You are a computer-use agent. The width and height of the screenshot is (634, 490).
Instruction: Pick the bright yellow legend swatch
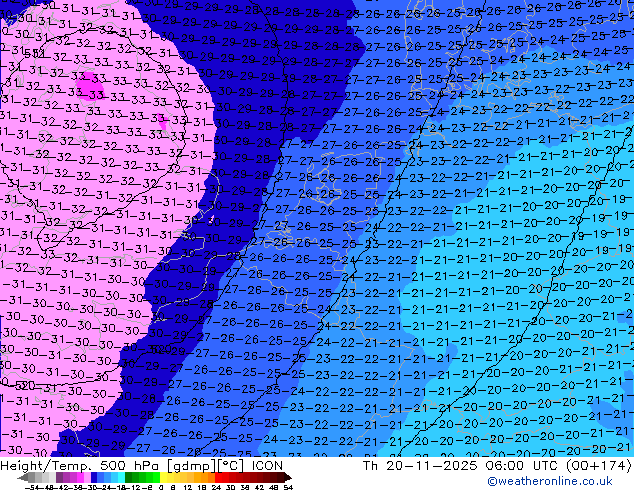pyautogui.click(x=163, y=477)
